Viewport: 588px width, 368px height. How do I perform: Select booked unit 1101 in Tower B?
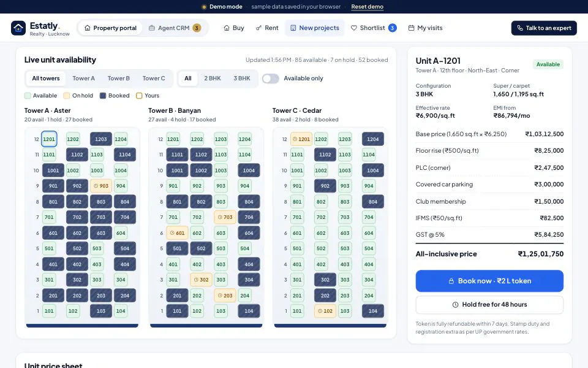178,155
